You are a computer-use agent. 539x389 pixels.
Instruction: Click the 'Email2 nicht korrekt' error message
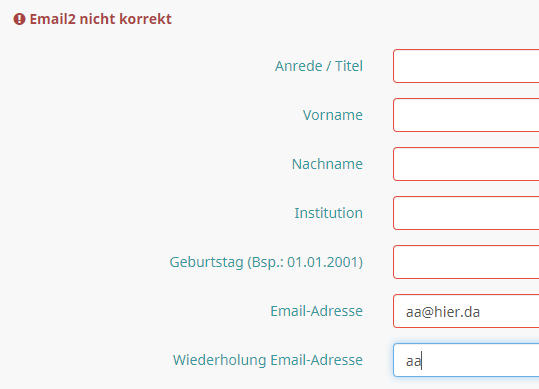pos(100,19)
